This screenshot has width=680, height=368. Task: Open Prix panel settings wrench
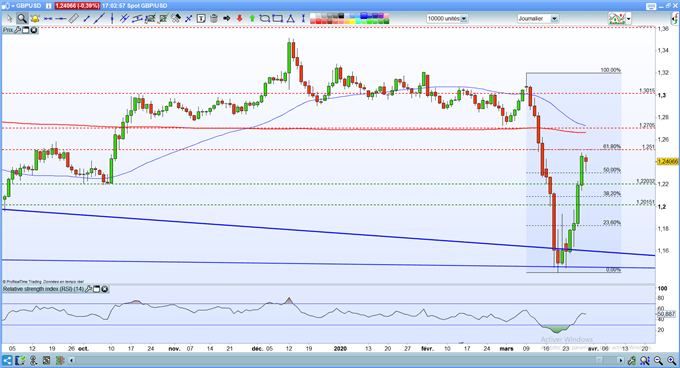(x=18, y=30)
